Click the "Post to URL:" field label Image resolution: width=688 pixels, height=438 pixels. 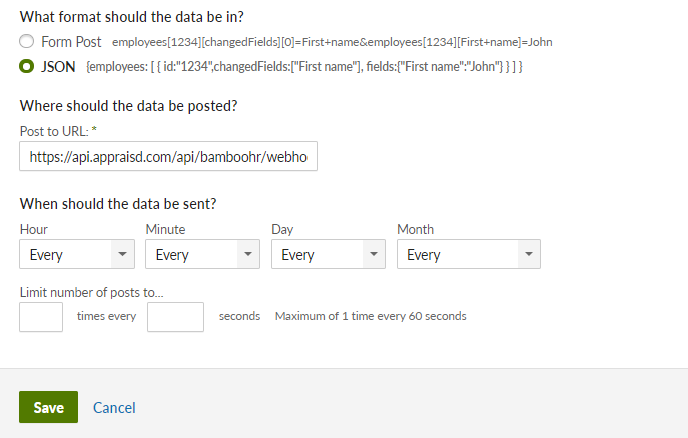[x=58, y=131]
